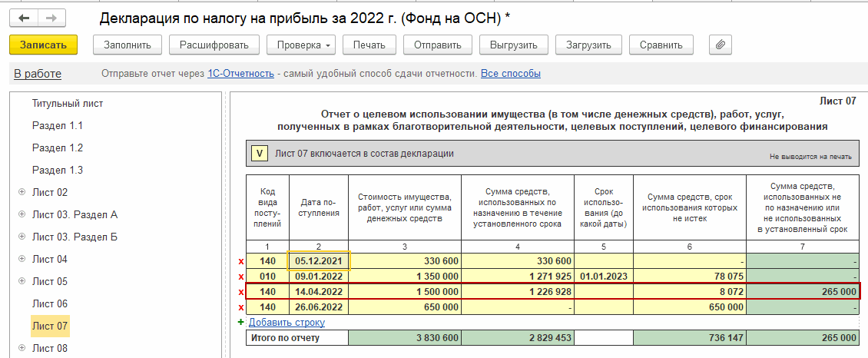Screen dimensions: 868x358
Task: Edit the date field 05.12.2021
Action: (x=319, y=261)
